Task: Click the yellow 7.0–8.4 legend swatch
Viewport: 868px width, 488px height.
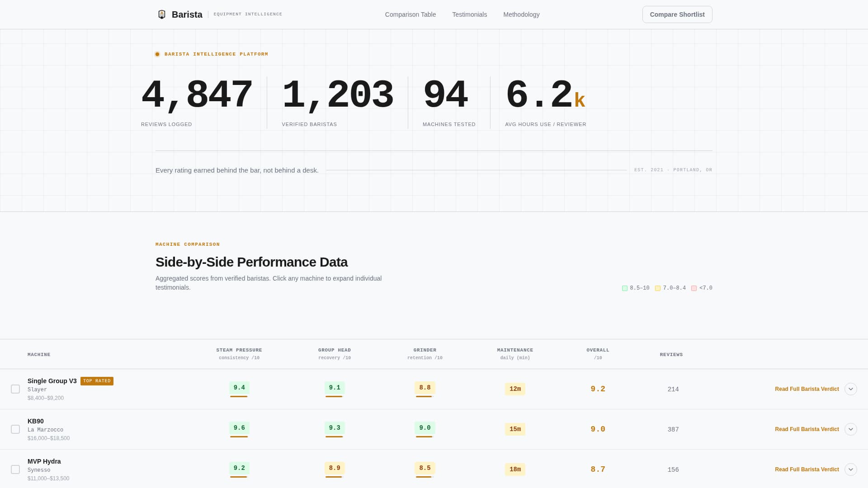Action: point(658,288)
